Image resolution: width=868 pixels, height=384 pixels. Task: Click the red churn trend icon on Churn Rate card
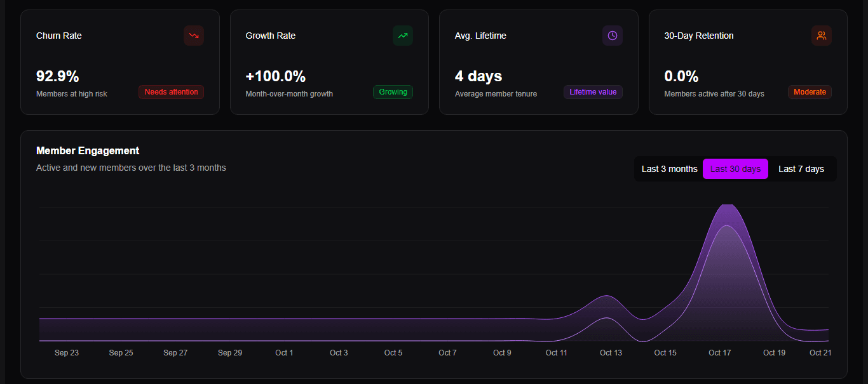(x=194, y=36)
